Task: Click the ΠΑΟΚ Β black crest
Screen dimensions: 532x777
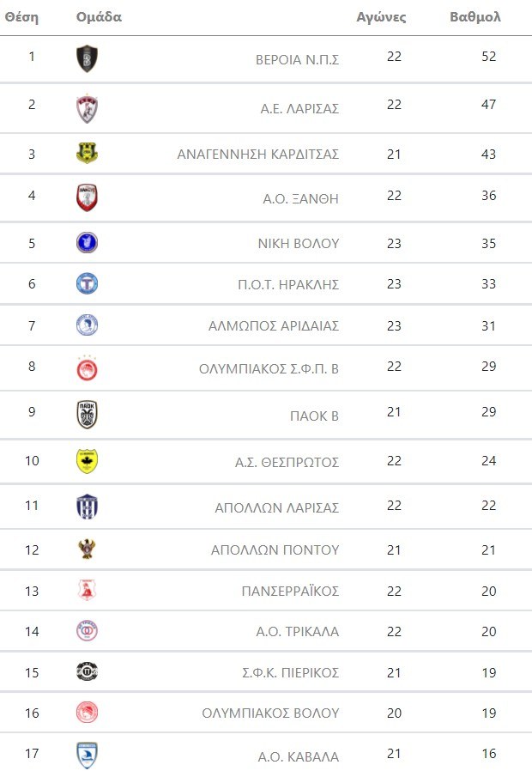Action: coord(87,416)
